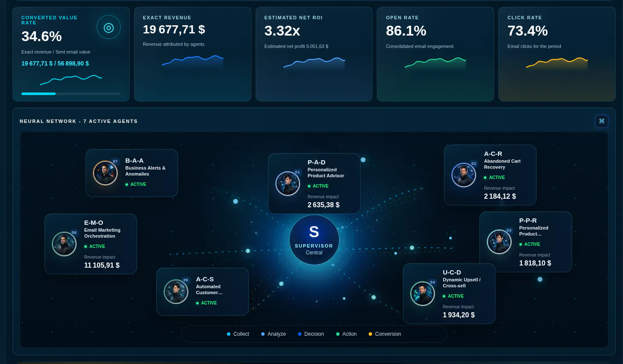Select the Dynamic Upsell / Cross-sell title

click(462, 283)
